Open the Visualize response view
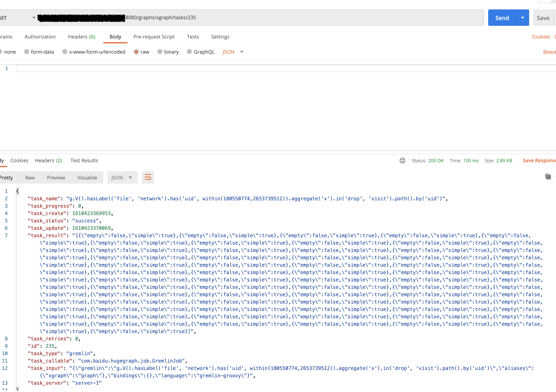Image resolution: width=556 pixels, height=392 pixels. pyautogui.click(x=87, y=177)
